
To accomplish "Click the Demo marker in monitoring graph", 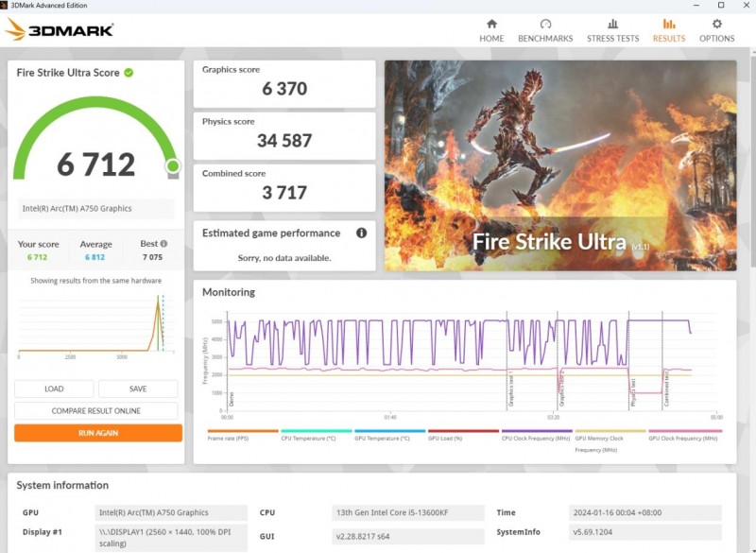I will tap(231, 398).
